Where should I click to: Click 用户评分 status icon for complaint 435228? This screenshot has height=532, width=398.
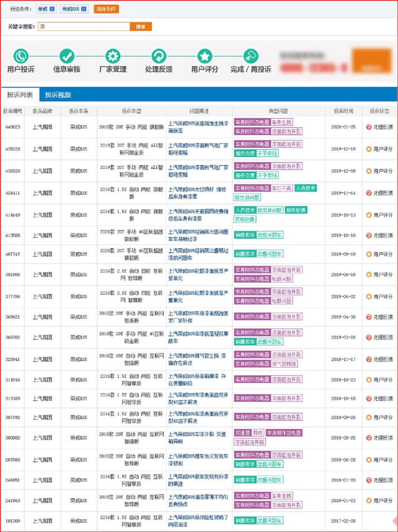click(369, 149)
